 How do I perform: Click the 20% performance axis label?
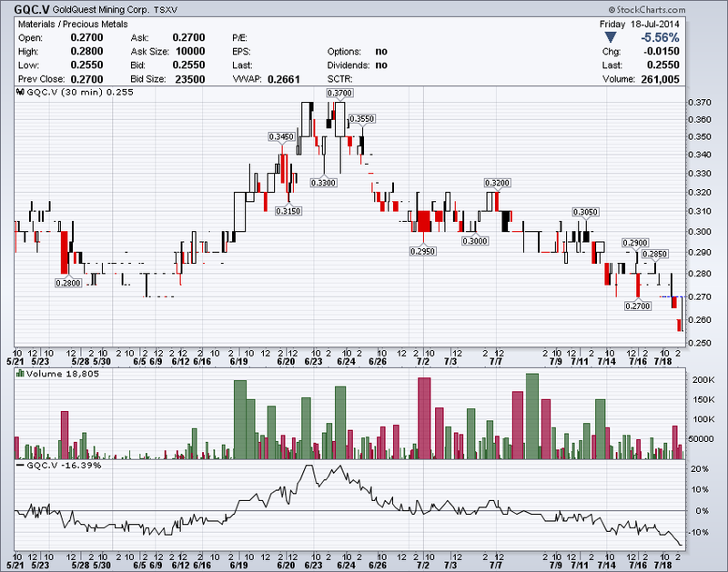point(700,469)
